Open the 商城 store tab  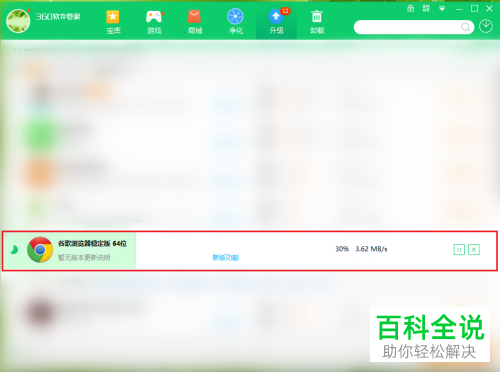[195, 22]
